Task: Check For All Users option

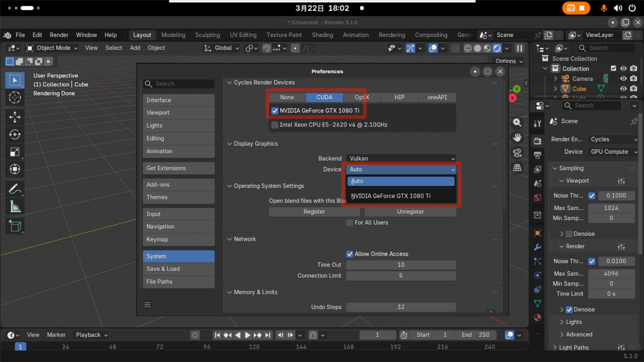Action: coord(350,223)
